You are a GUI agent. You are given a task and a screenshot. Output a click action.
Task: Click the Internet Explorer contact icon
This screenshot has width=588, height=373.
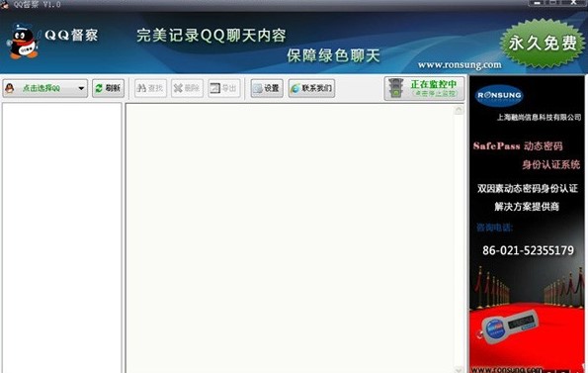click(295, 88)
